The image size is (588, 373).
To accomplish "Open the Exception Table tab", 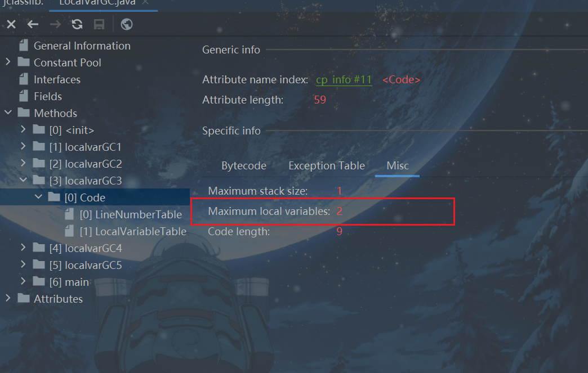I will click(x=327, y=165).
